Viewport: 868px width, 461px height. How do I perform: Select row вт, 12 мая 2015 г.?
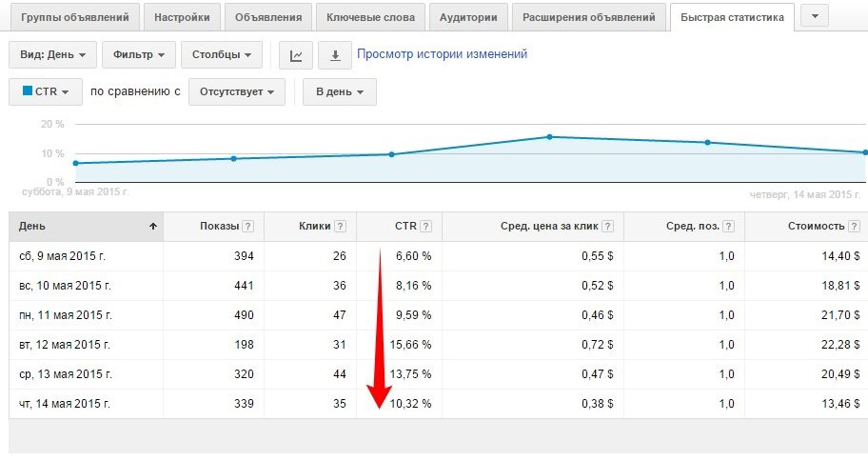(x=439, y=345)
